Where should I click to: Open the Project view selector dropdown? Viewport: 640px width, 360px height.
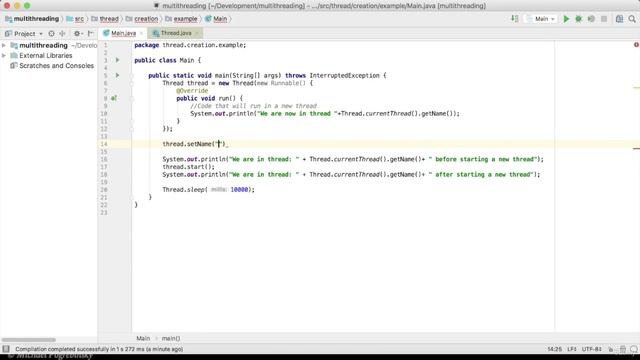24,33
